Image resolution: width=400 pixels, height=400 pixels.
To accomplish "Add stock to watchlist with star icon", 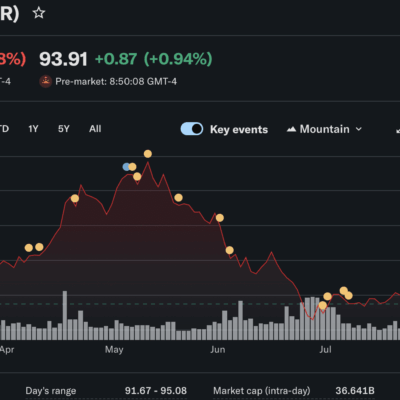I will 39,13.
